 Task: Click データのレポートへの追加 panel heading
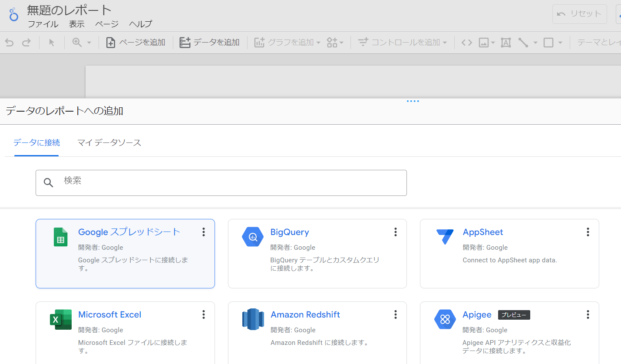coord(65,111)
